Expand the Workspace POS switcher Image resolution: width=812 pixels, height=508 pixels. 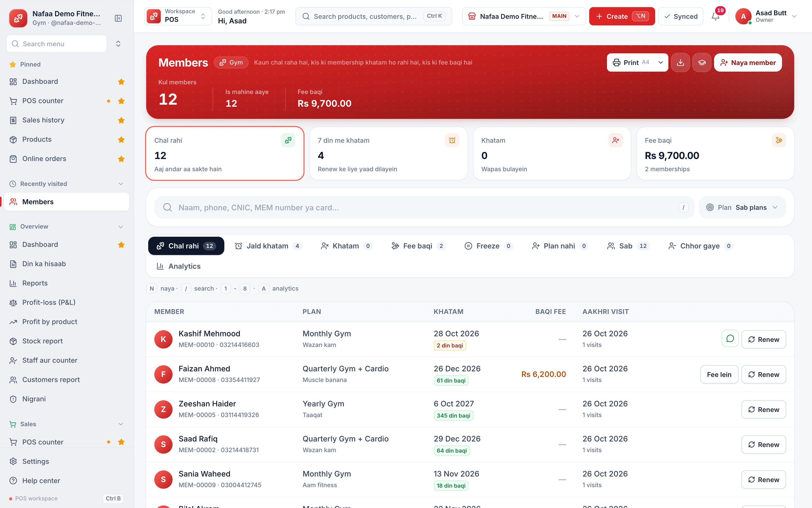178,16
